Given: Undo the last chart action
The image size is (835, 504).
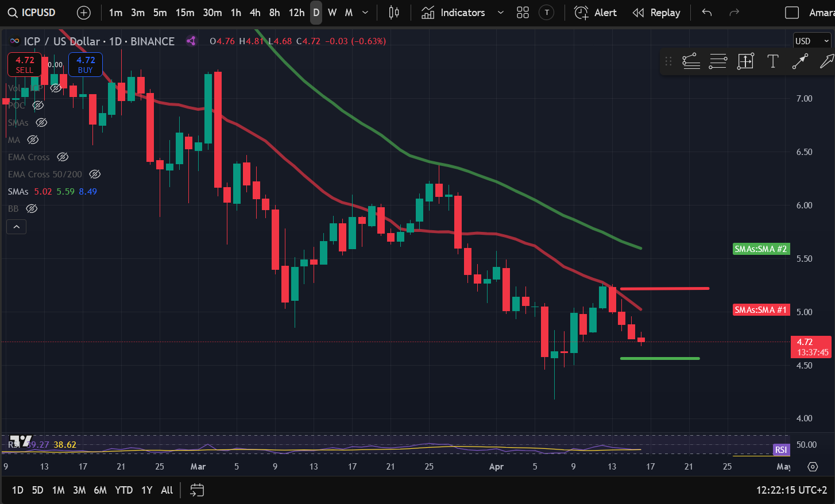Looking at the screenshot, I should (x=707, y=13).
